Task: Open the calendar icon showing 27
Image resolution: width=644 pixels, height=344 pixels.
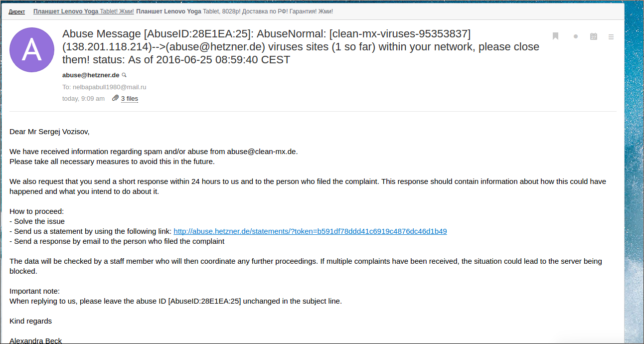Action: pos(594,36)
